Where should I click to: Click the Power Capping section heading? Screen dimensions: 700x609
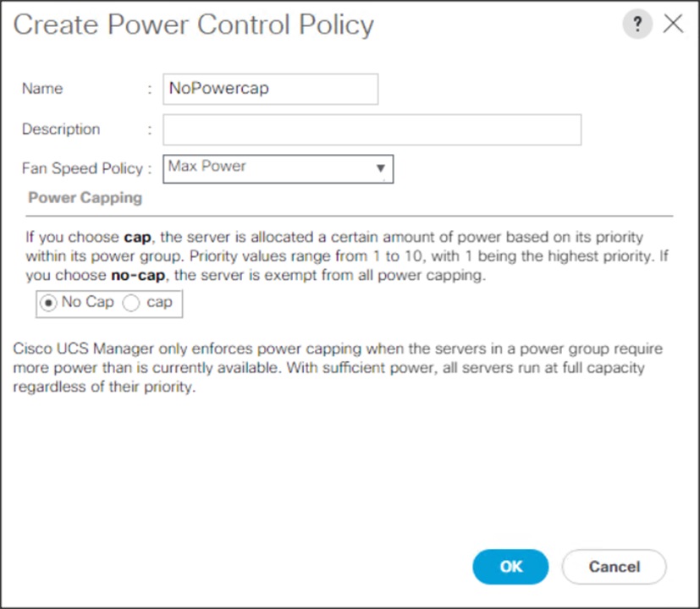point(85,198)
